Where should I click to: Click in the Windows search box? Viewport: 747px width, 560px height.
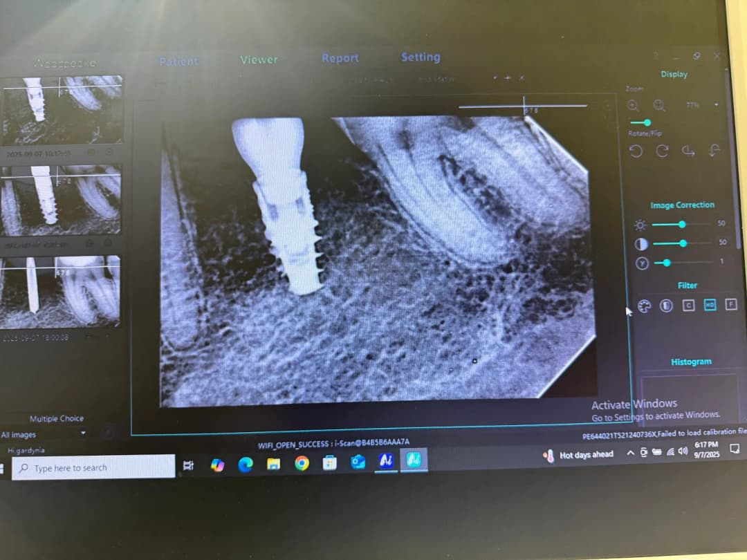pos(93,467)
